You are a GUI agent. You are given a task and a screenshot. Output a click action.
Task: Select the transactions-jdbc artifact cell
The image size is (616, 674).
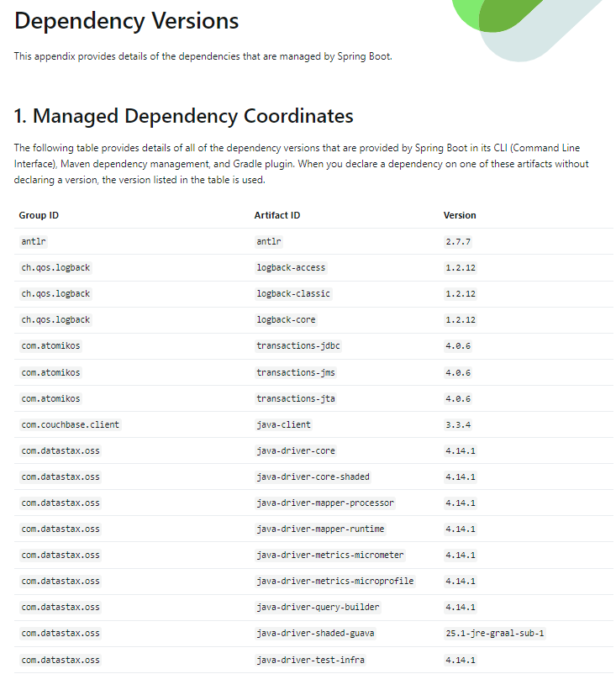[x=298, y=345]
